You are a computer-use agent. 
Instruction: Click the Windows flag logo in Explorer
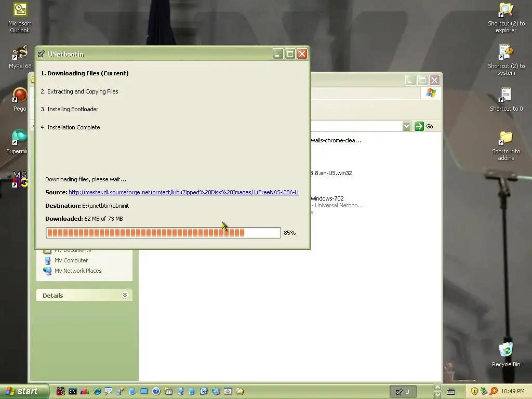(431, 92)
